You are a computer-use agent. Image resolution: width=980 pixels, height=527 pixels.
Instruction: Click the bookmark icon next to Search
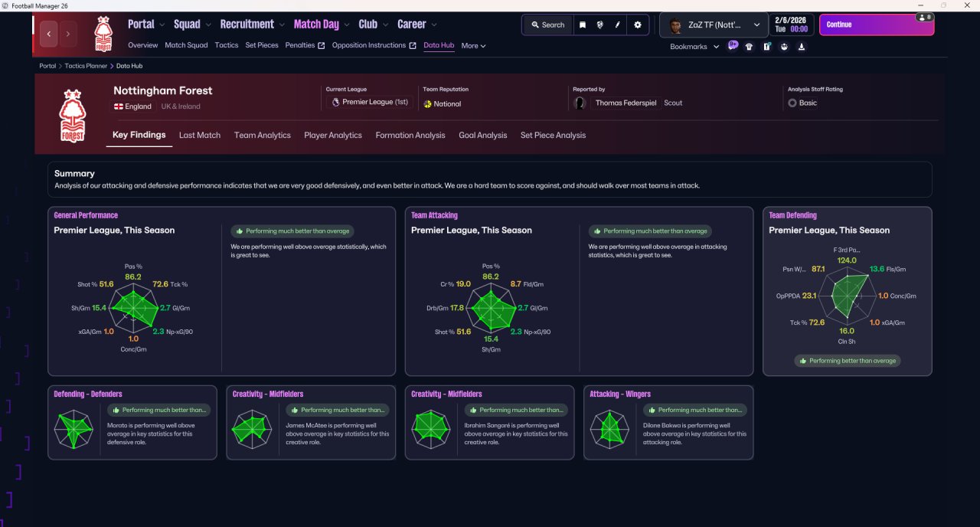pos(583,25)
